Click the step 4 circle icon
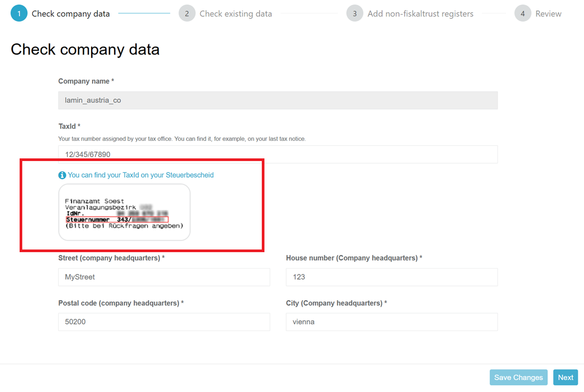 click(x=523, y=14)
